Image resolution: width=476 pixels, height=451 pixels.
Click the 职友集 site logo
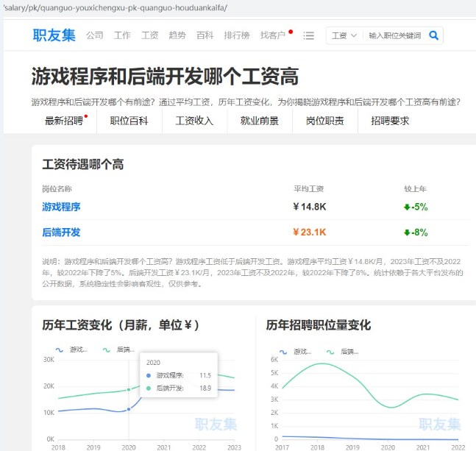click(54, 35)
